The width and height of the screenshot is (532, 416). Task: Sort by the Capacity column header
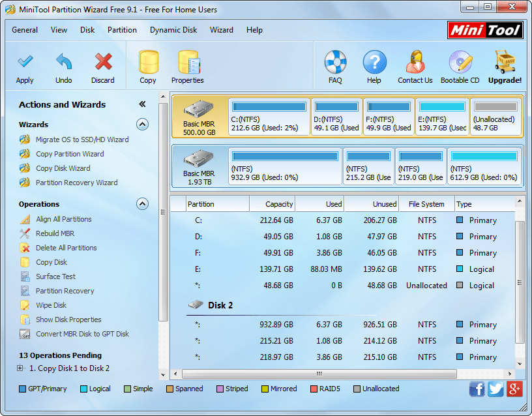point(273,204)
